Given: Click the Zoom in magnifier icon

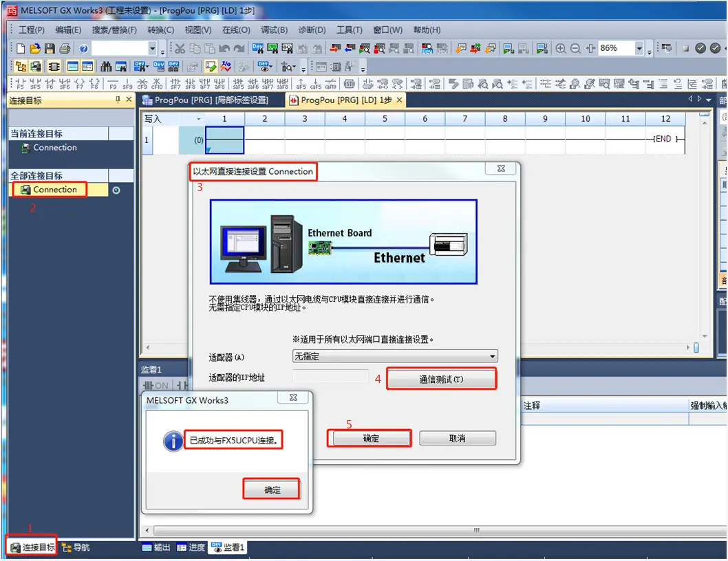Looking at the screenshot, I should pyautogui.click(x=561, y=49).
